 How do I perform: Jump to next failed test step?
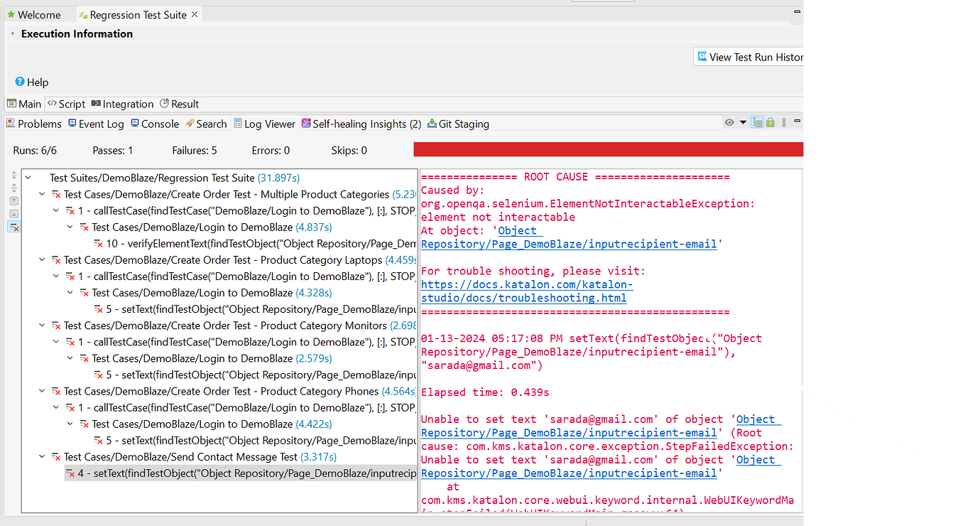[13, 213]
